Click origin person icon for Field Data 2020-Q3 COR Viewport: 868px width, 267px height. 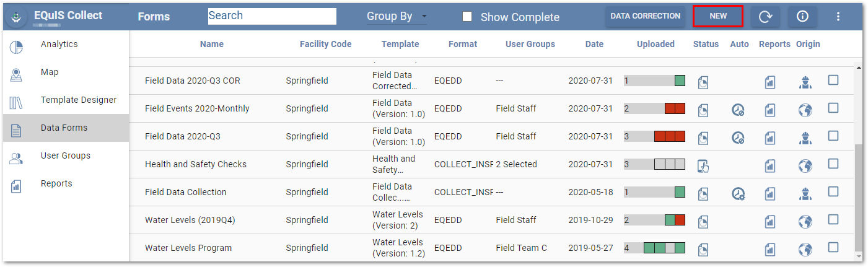click(805, 82)
